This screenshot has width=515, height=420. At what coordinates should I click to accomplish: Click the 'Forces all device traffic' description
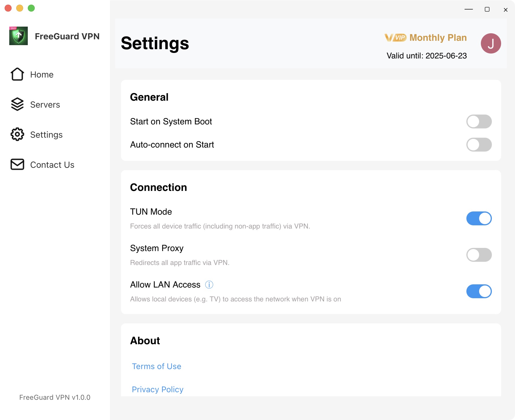click(220, 226)
